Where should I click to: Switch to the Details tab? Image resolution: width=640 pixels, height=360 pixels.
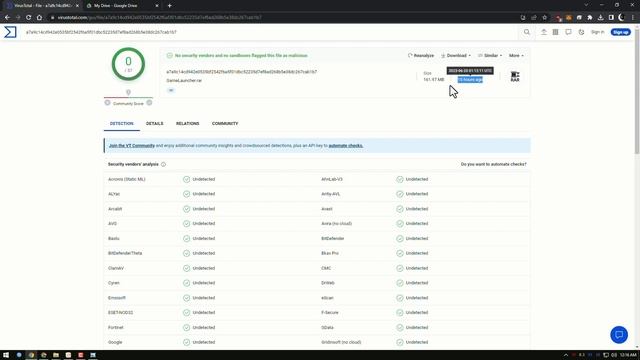pyautogui.click(x=155, y=123)
